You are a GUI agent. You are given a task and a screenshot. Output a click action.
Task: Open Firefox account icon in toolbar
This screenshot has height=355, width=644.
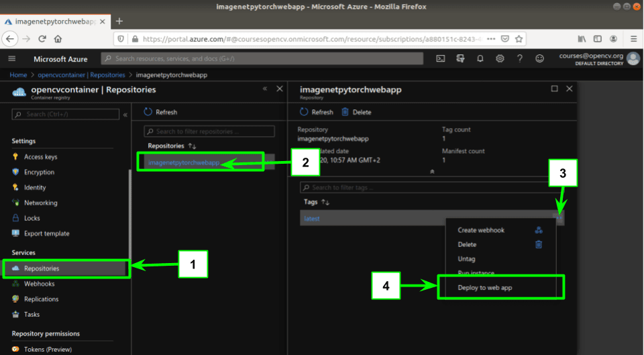pyautogui.click(x=613, y=39)
